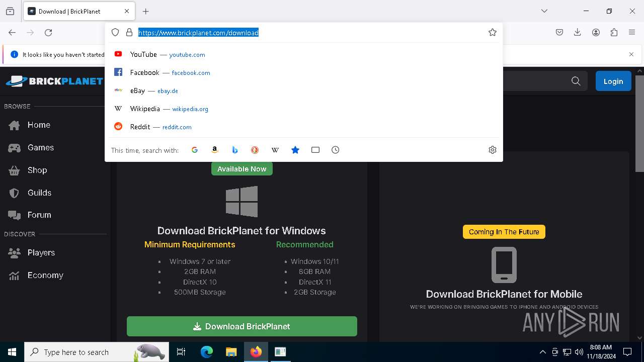This screenshot has width=644, height=362.
Task: Click the Save to Pocket icon
Action: (559, 32)
